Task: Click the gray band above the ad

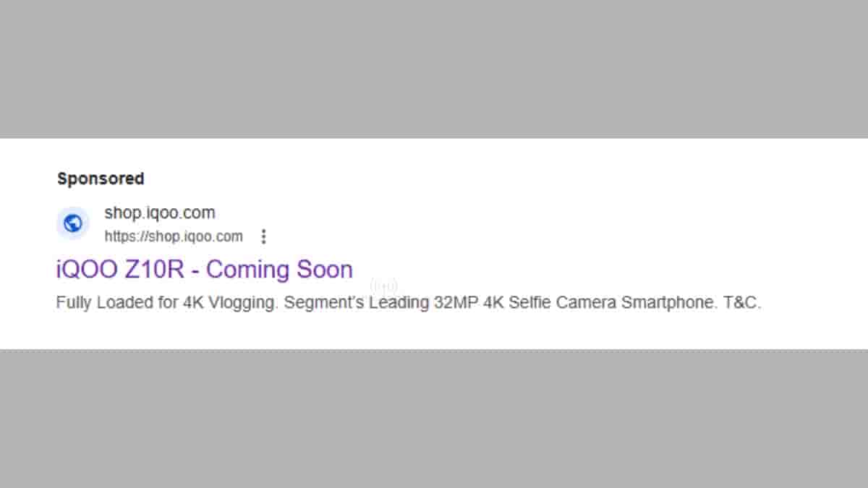Action: click(434, 69)
